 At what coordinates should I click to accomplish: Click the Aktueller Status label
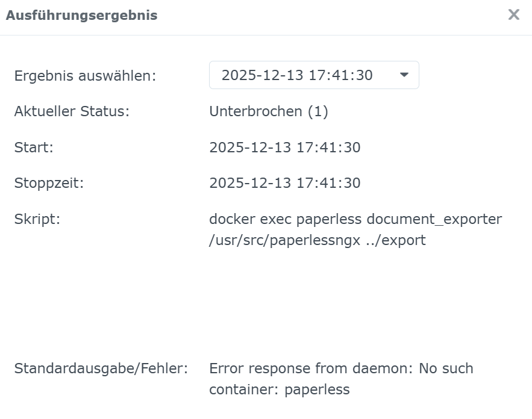point(72,111)
